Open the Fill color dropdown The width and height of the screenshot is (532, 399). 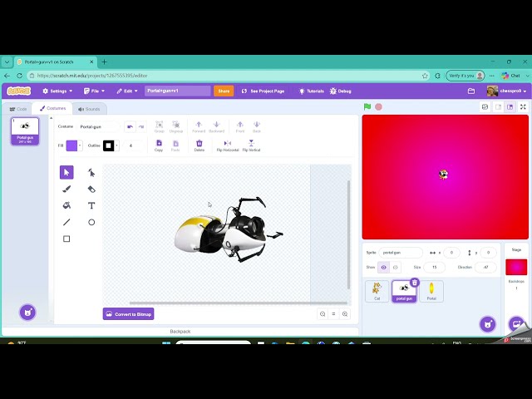coord(80,145)
